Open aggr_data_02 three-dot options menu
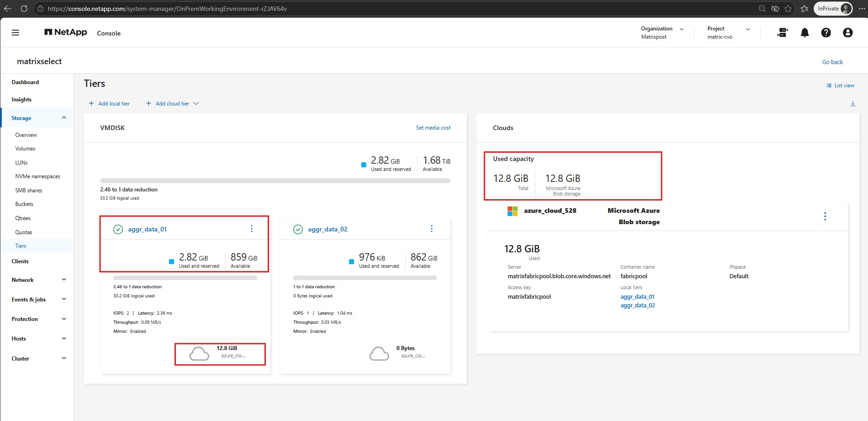The width and height of the screenshot is (868, 421). pos(432,229)
